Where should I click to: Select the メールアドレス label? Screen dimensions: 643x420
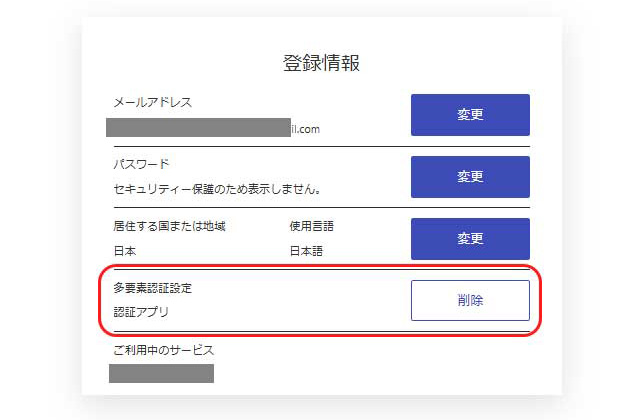[150, 102]
